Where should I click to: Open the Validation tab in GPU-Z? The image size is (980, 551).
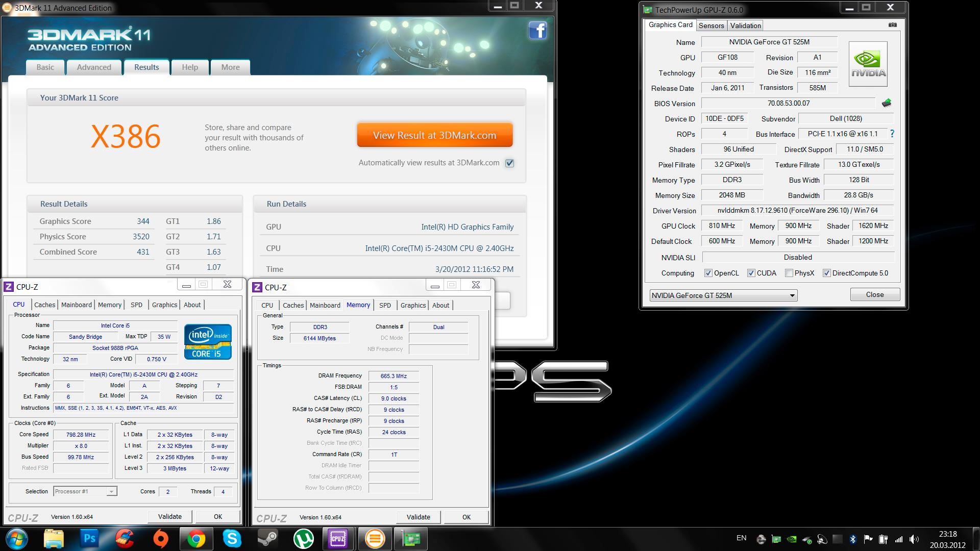(745, 26)
